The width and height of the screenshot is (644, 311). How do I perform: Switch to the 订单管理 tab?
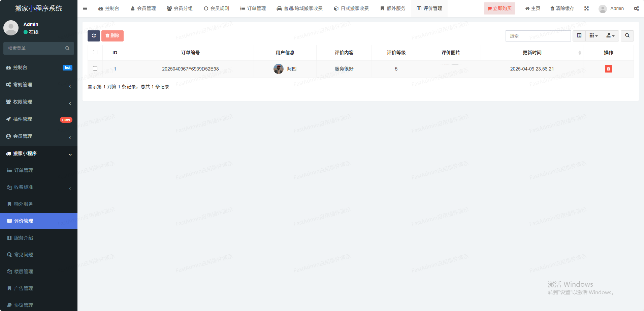pyautogui.click(x=253, y=8)
